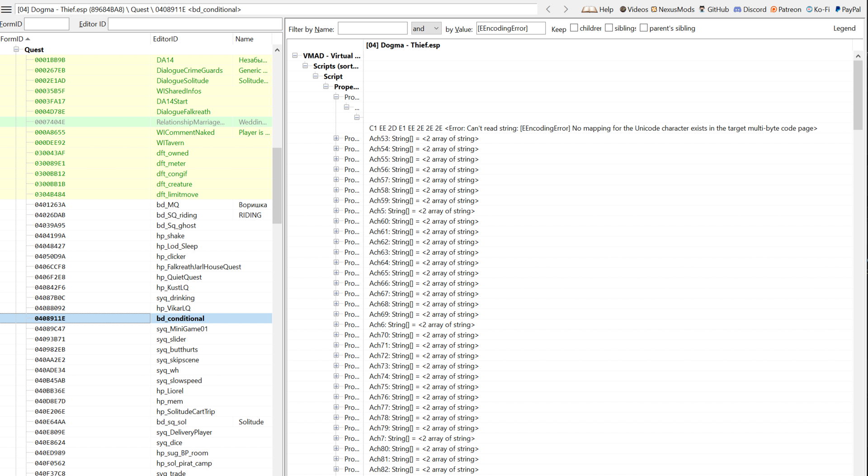Click the Ach66: String[] value
868x476 pixels.
click(424, 283)
